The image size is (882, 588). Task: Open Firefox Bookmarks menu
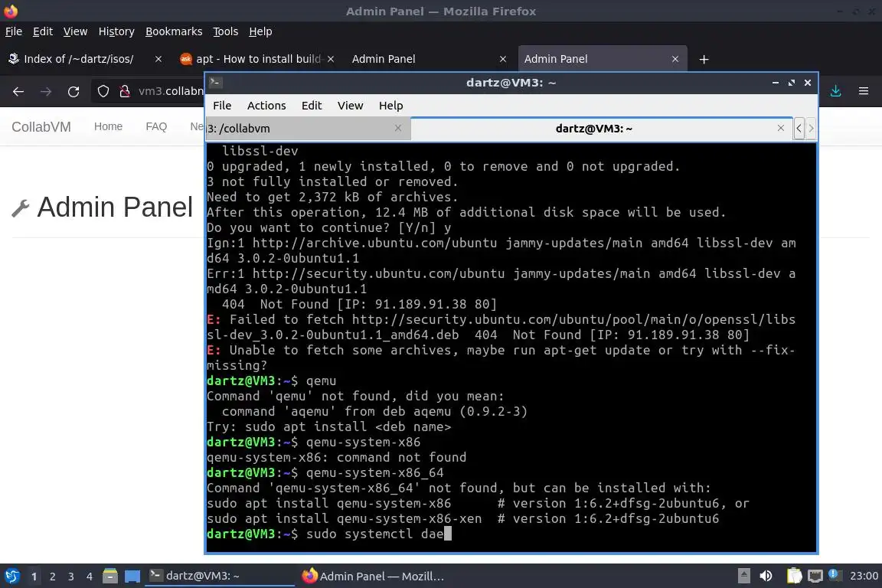174,31
